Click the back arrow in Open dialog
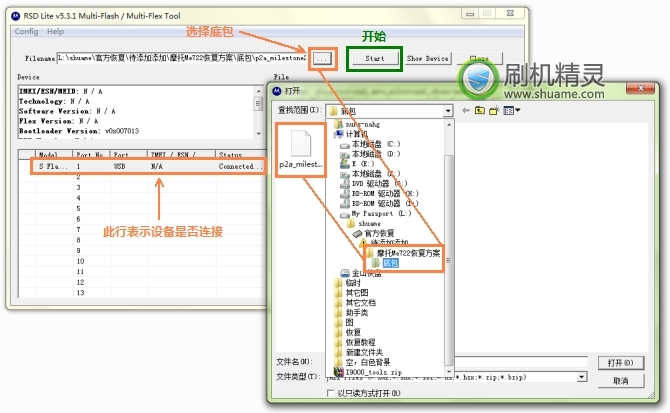Screen dimensions: 670x413 (466, 111)
